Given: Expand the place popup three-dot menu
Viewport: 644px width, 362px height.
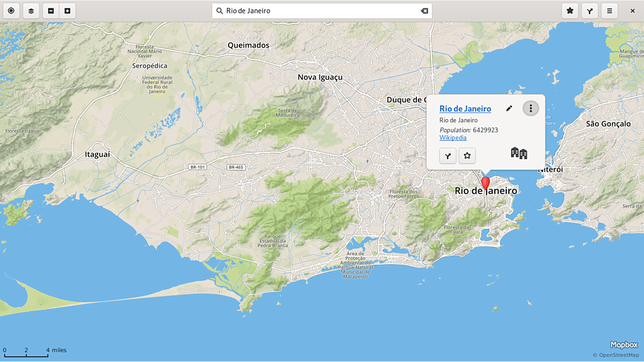Looking at the screenshot, I should (530, 108).
